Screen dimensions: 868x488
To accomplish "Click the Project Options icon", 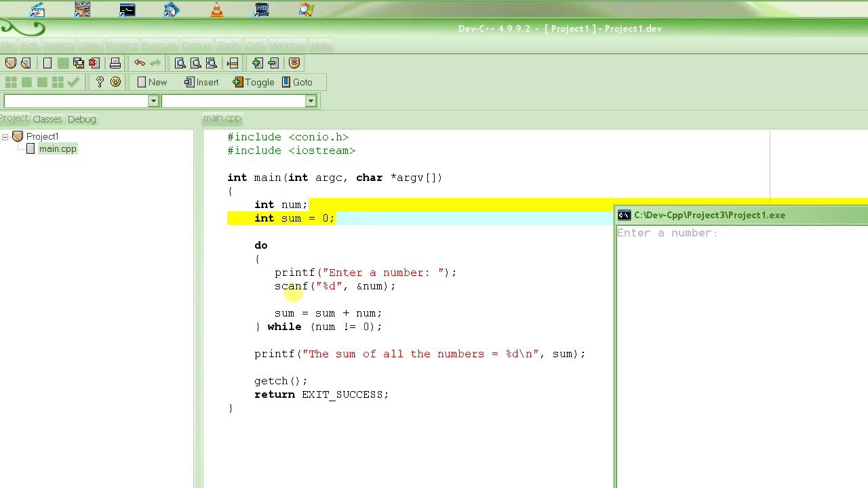I will coord(294,63).
